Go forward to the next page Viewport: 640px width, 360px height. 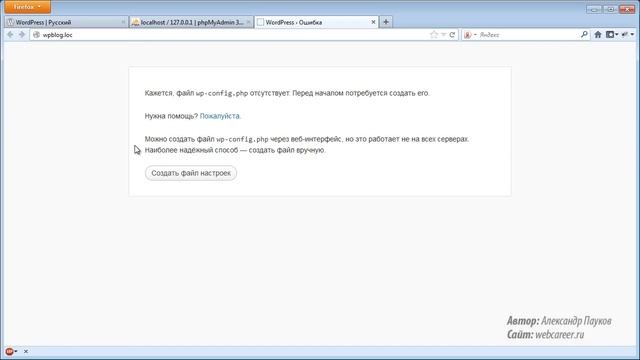tap(22, 35)
